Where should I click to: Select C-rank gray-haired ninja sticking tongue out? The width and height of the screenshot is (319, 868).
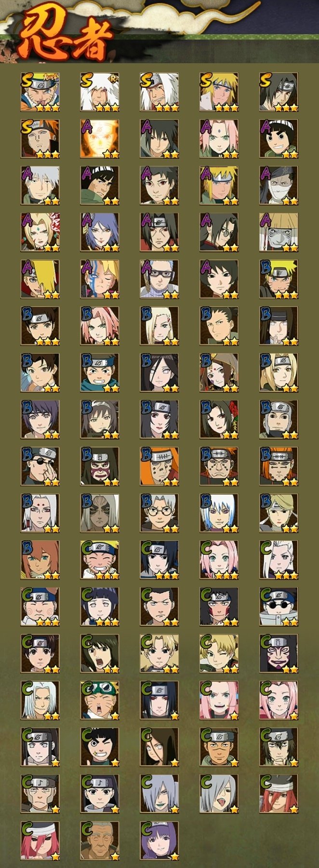(219, 794)
